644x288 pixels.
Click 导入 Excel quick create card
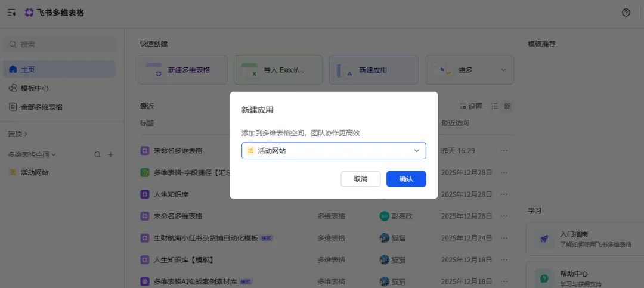point(278,70)
